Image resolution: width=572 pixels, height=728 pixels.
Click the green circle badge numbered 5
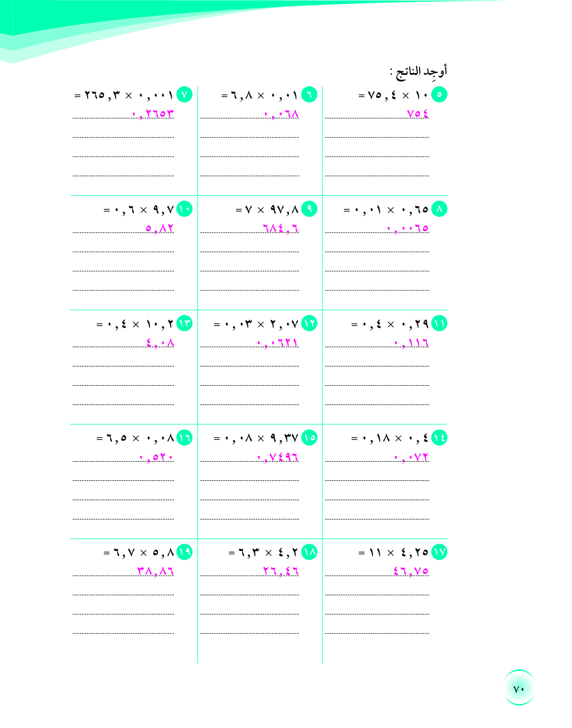tap(439, 95)
